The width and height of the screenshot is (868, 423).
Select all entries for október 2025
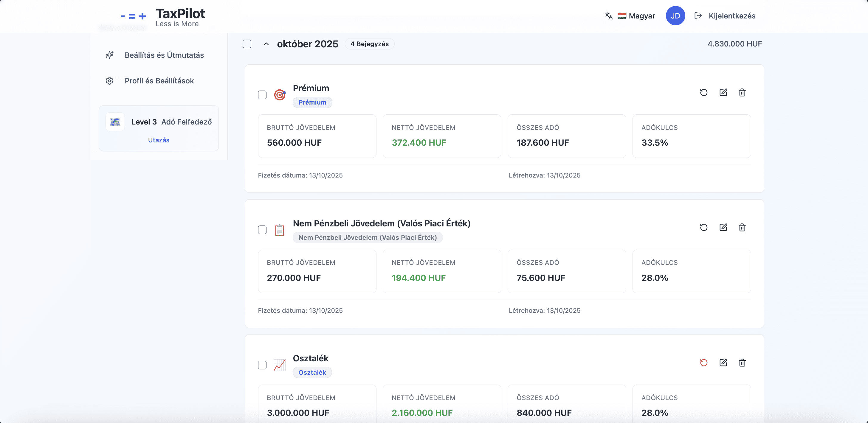point(247,44)
